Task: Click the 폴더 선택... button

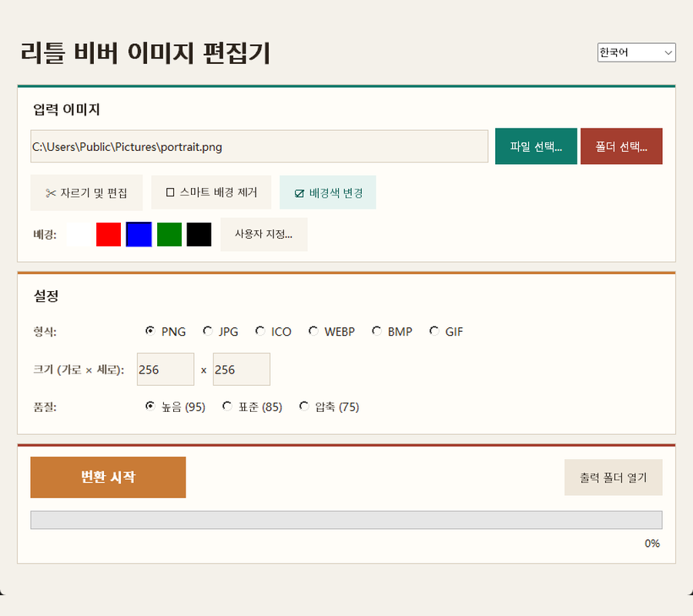Action: (x=621, y=146)
